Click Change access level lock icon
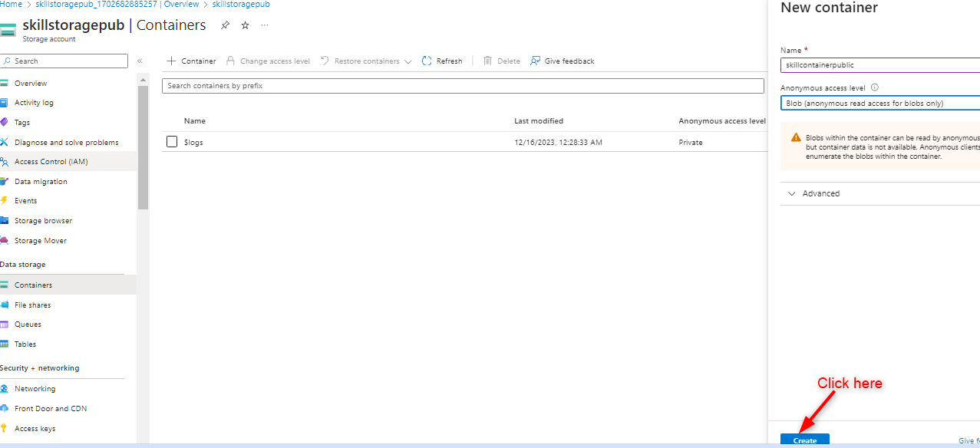Image resolution: width=980 pixels, height=448 pixels. (231, 61)
